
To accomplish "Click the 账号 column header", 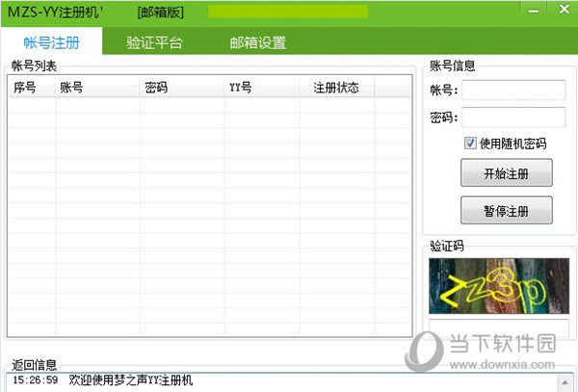I will point(97,88).
